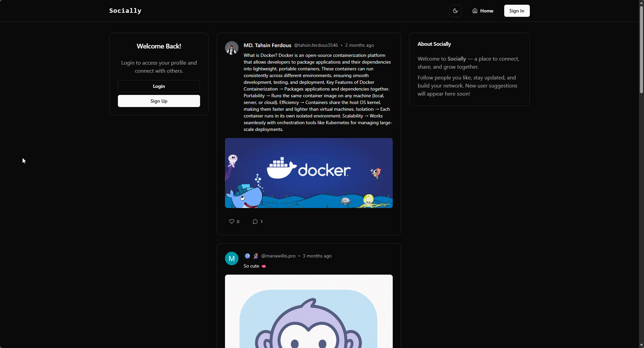Click the page vertical scrollbar thumb
Viewport: 644px width, 348px height.
tap(641, 49)
